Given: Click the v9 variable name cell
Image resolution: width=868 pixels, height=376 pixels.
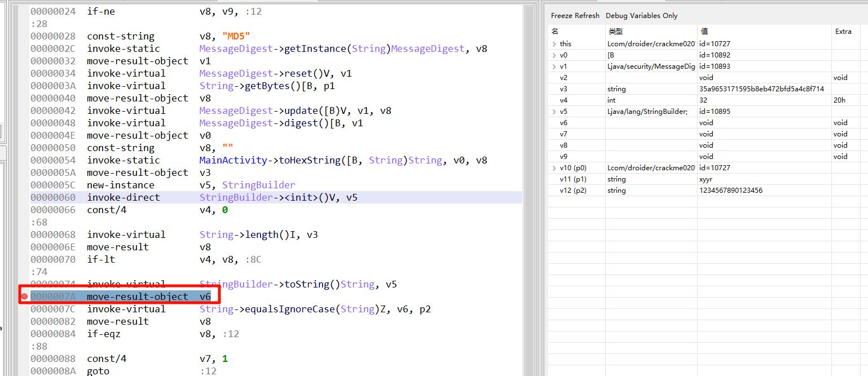Looking at the screenshot, I should [x=576, y=156].
